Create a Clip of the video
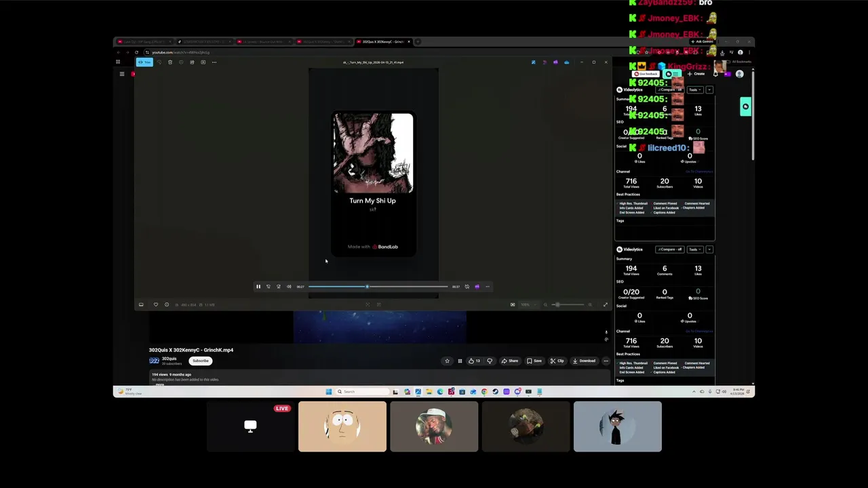868x488 pixels. (x=557, y=361)
